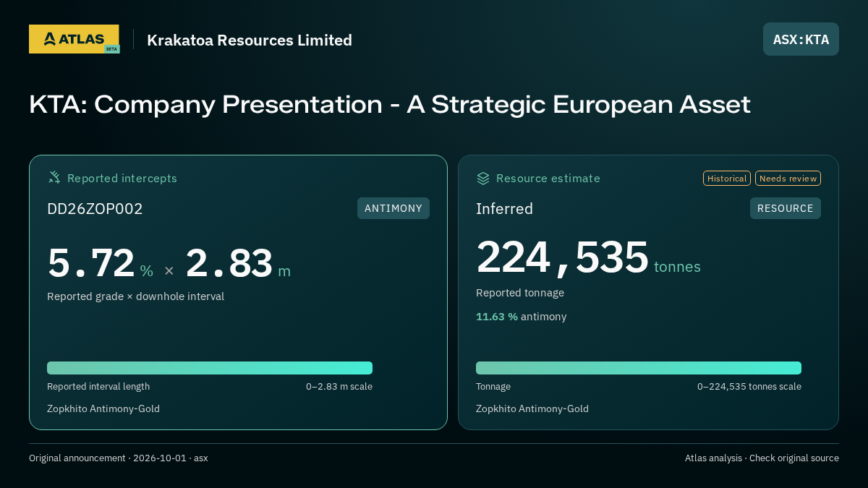Screen dimensions: 868x488
Task: Click Krakatoa Resources Limited company name
Action: point(250,40)
